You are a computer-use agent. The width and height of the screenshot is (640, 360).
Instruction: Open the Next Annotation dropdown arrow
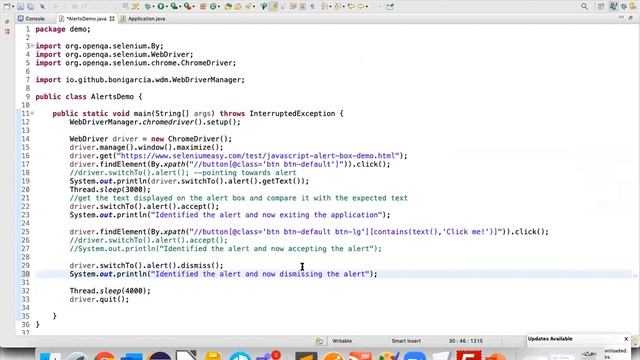(x=331, y=7)
